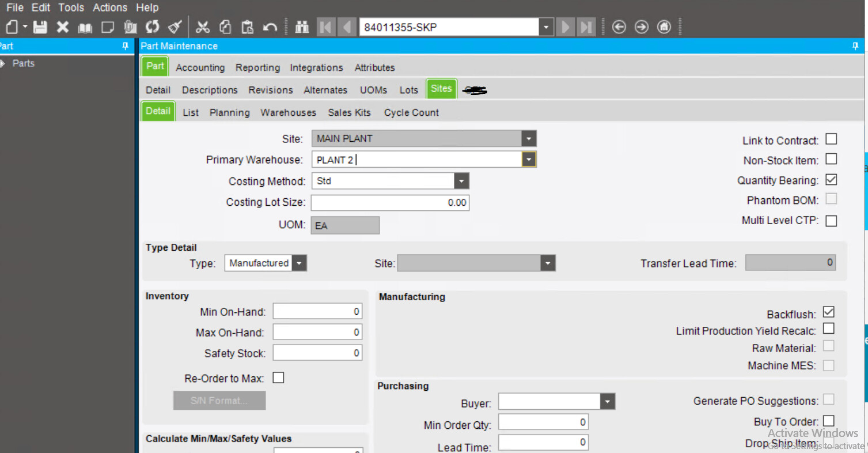Viewport: 868px width, 453px height.
Task: Click the circled Forward arrow icon
Action: (642, 27)
